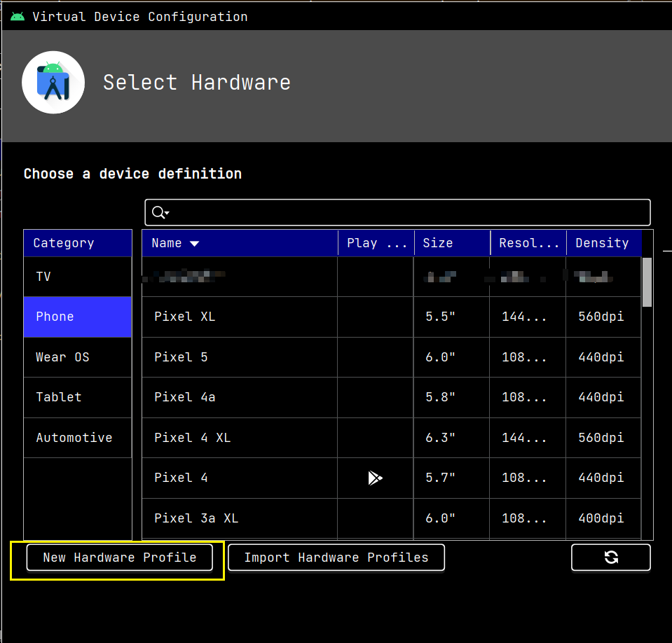672x643 pixels.
Task: Select the Pixel 4 device name
Action: pos(181,478)
